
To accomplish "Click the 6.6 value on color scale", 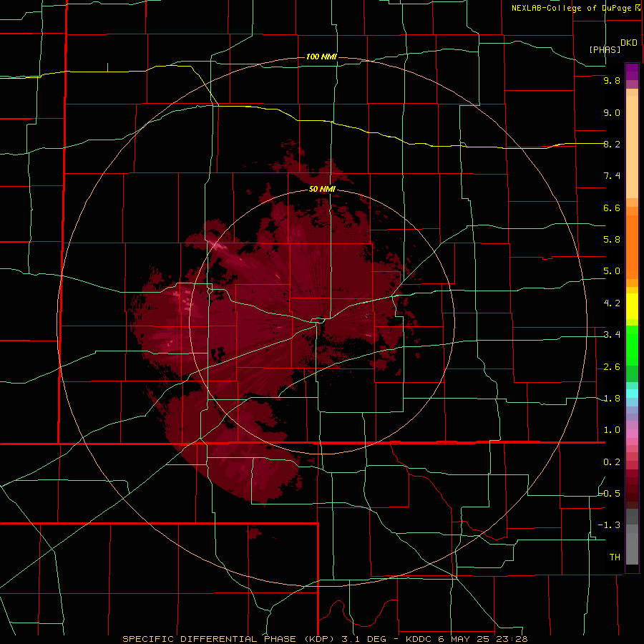I will tap(612, 208).
